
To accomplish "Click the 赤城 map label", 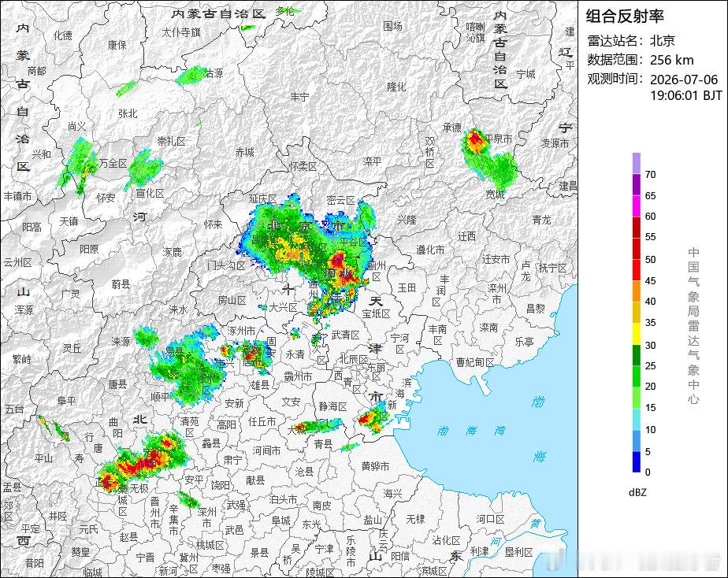I will coord(245,152).
